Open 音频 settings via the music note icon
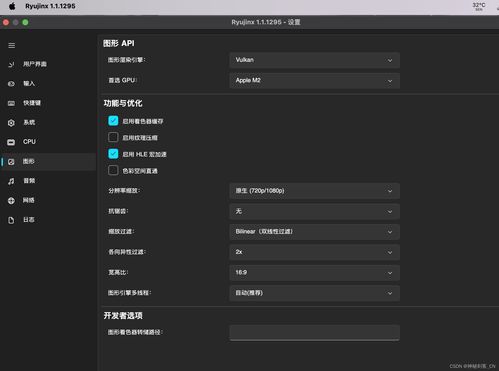The width and height of the screenshot is (499, 371). [11, 181]
